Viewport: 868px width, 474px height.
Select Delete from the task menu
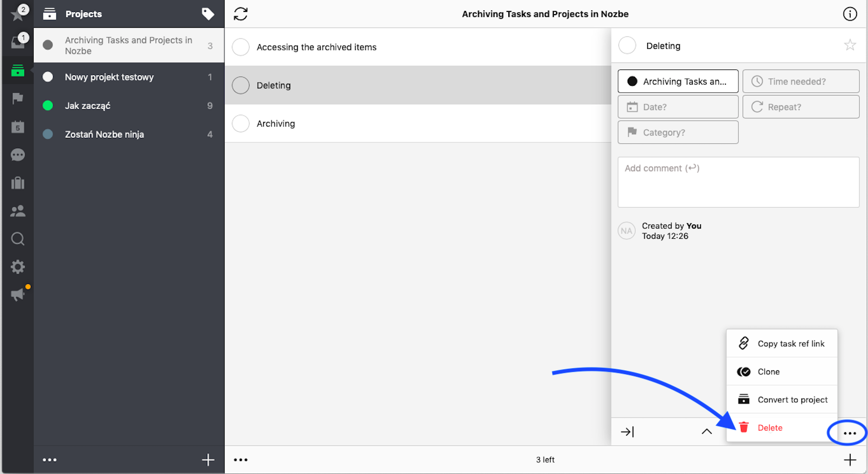pos(782,428)
